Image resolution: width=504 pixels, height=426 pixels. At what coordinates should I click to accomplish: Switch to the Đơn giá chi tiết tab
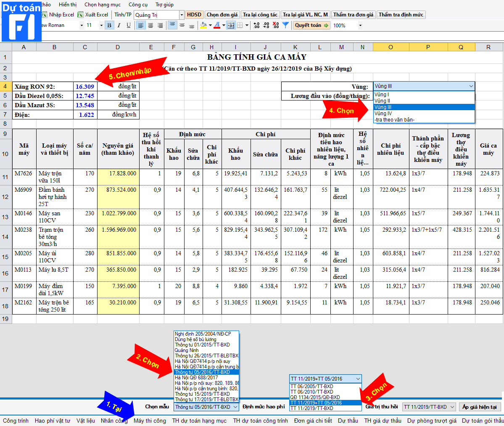pos(313,421)
